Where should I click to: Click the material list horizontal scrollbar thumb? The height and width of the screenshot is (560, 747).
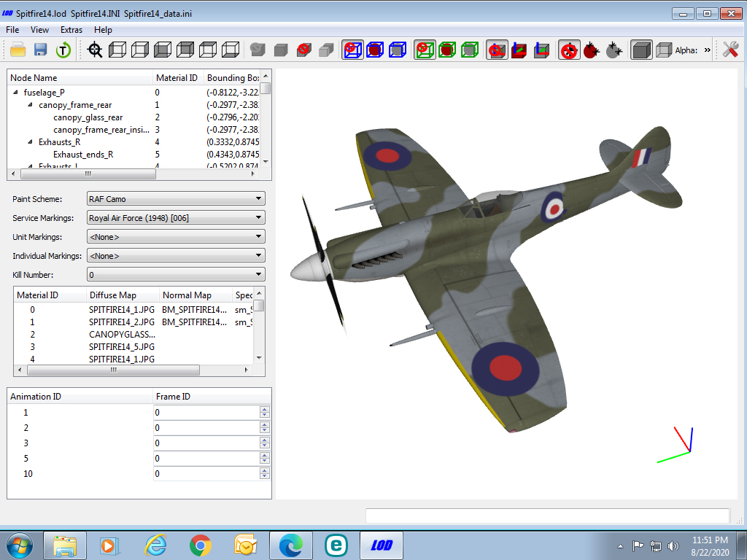pos(113,370)
